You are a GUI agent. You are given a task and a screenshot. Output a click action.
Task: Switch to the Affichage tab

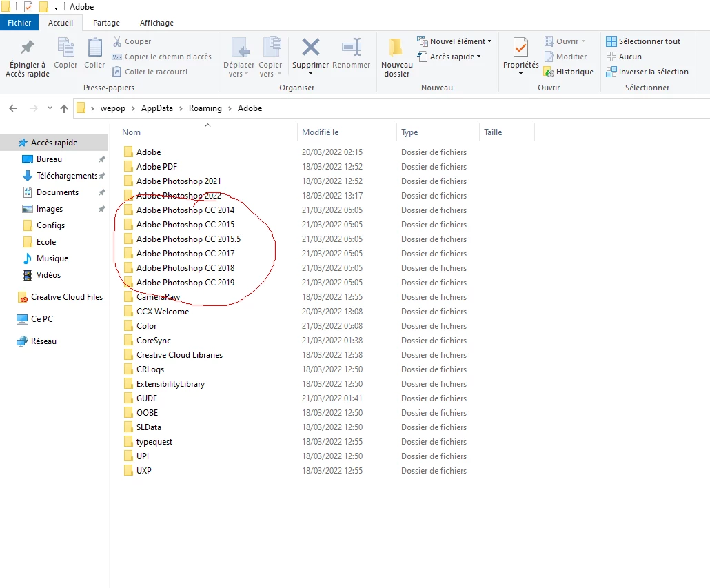(x=156, y=23)
